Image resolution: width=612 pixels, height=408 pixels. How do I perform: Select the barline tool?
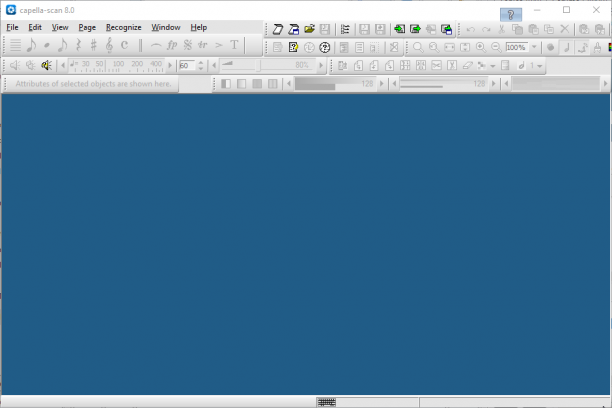[140, 45]
